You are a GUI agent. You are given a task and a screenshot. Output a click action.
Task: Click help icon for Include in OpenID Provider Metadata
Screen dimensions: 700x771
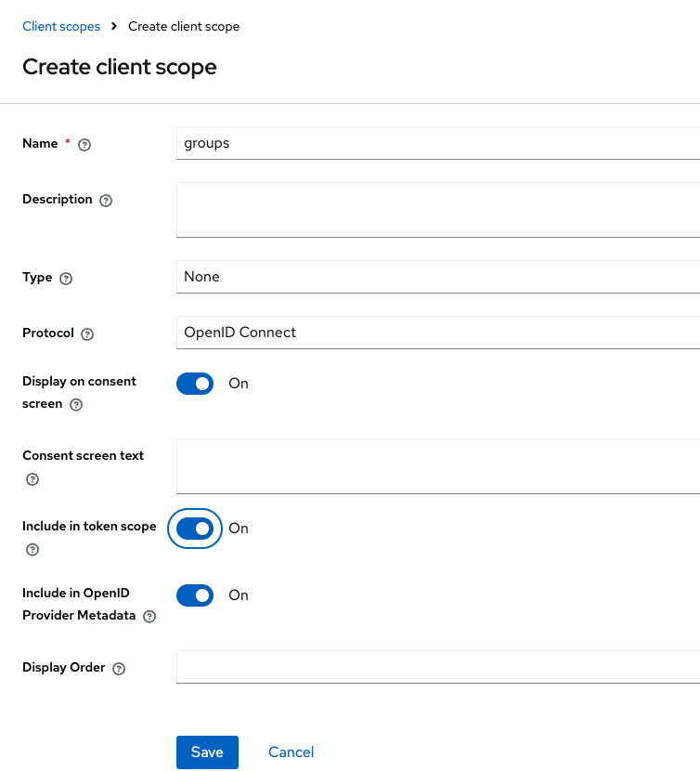pos(149,616)
